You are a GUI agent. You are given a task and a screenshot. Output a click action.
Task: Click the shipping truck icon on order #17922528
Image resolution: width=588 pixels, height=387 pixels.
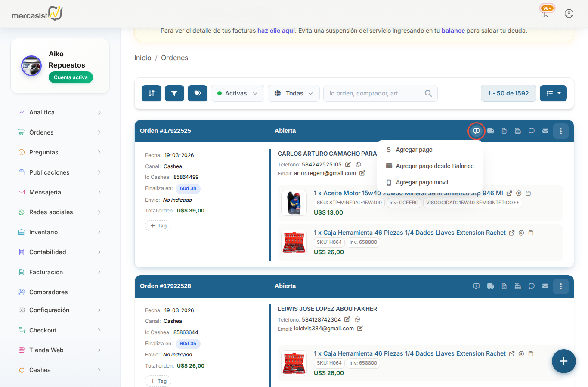[490, 286]
